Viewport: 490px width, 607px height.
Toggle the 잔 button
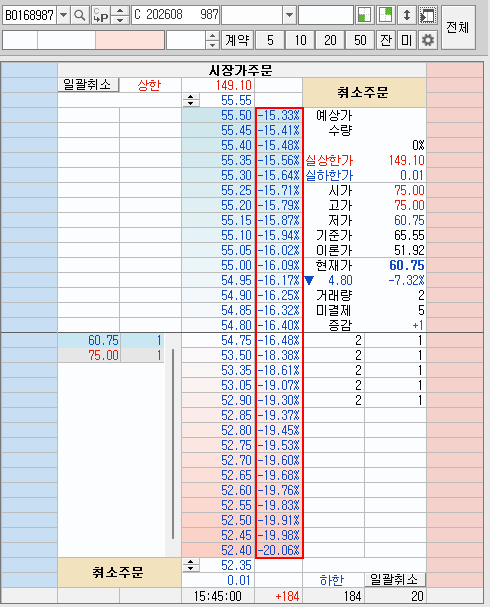coord(385,40)
